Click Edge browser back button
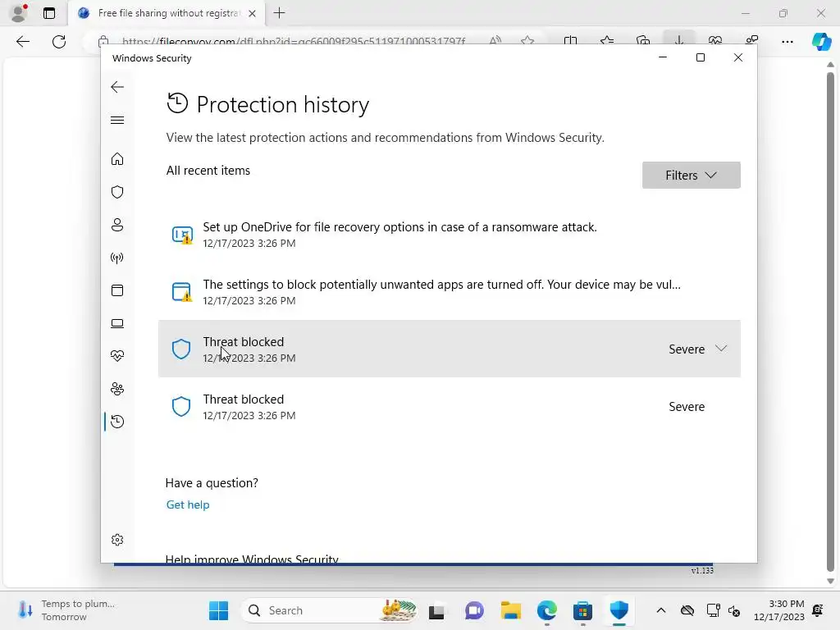Image resolution: width=840 pixels, height=630 pixels. [22, 41]
